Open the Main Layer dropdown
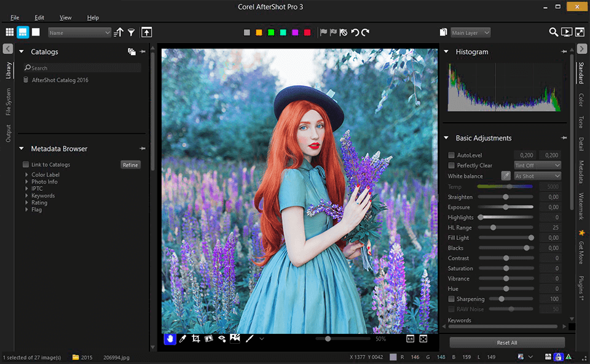 (470, 33)
